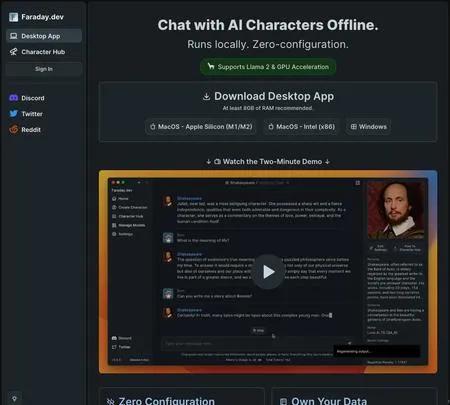Click the download arrow icon beside heading
The height and width of the screenshot is (405, 450).
[206, 96]
